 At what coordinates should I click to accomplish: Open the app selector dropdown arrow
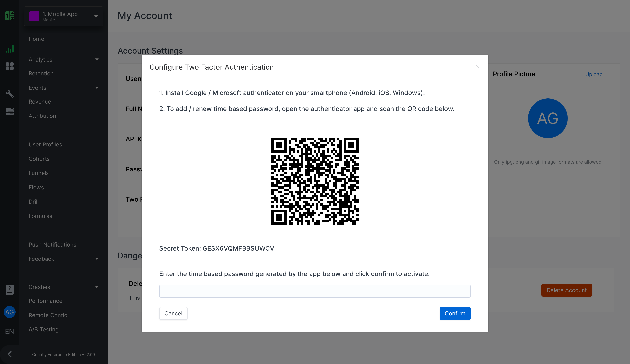96,16
